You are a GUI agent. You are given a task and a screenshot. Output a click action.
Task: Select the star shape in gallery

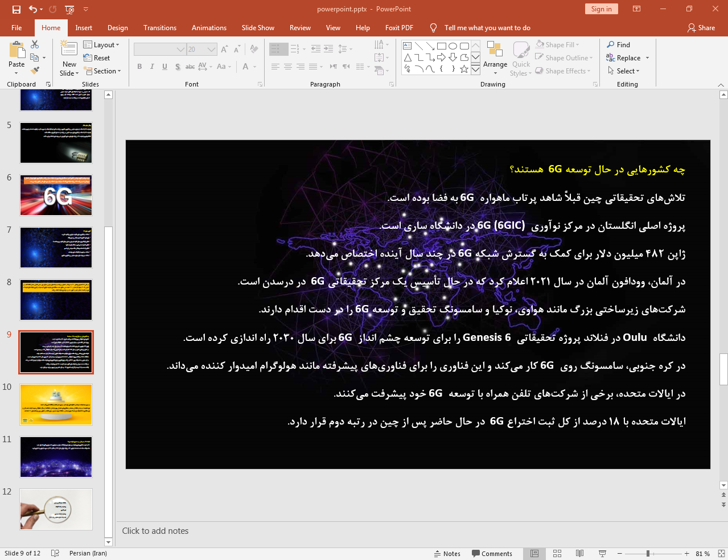(464, 69)
